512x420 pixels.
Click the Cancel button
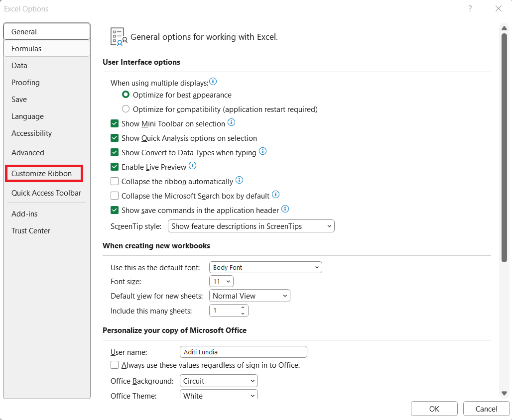pos(486,409)
